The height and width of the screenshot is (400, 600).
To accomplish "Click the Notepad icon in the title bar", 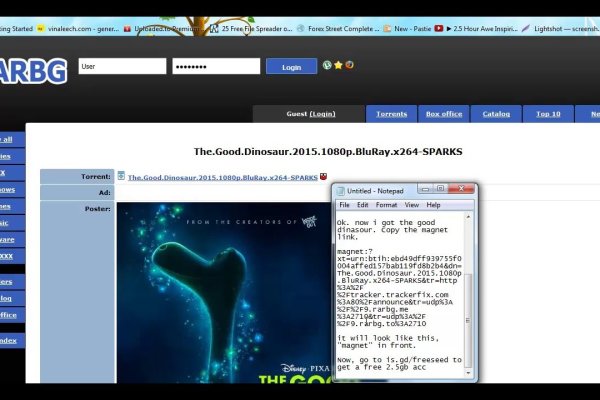I will 339,190.
